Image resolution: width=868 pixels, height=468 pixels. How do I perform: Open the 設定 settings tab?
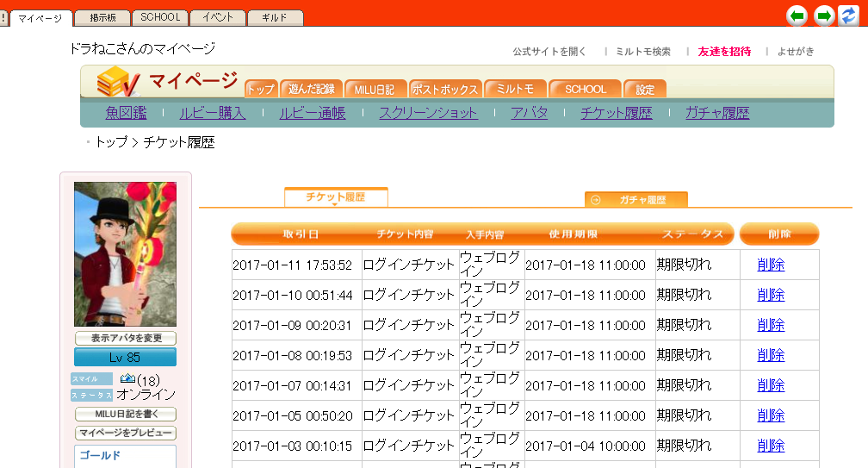click(645, 89)
